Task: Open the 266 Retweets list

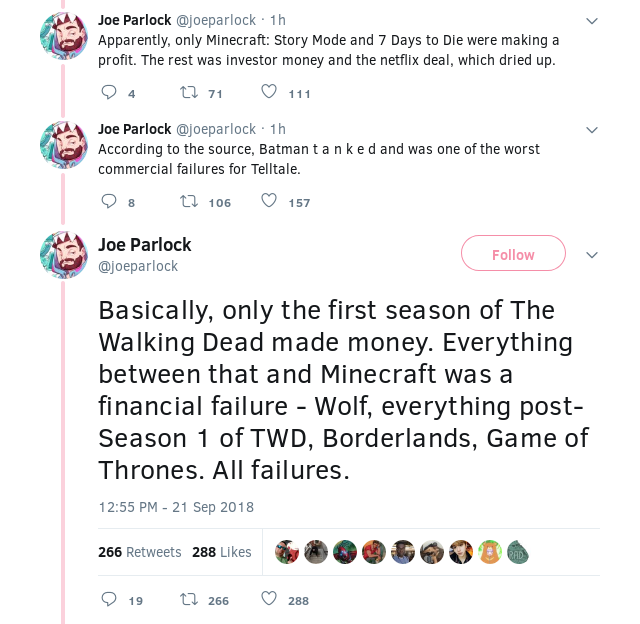Action: (140, 552)
